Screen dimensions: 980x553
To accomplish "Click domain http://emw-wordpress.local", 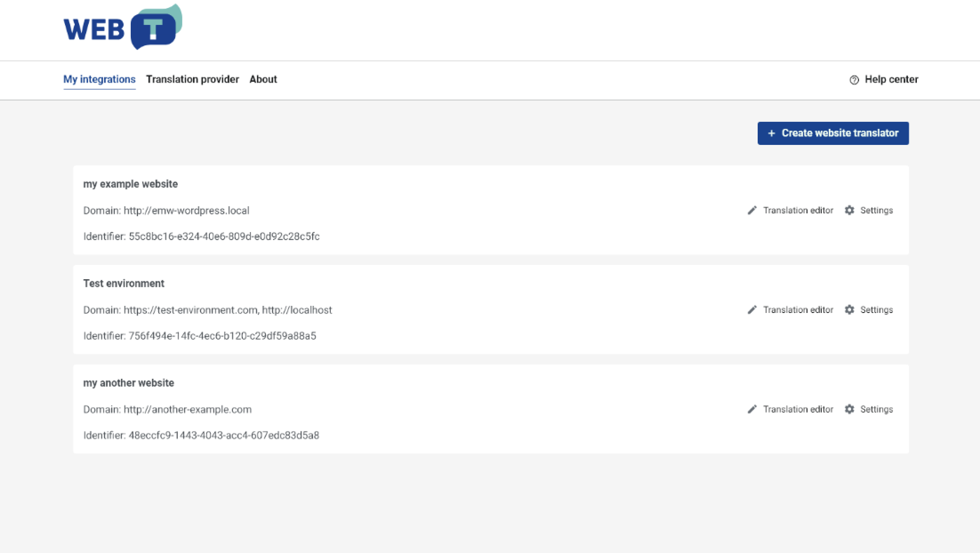I will tap(166, 211).
